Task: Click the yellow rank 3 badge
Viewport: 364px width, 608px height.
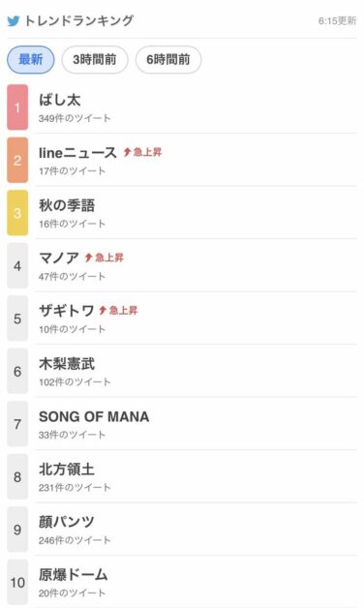Action: pyautogui.click(x=17, y=212)
